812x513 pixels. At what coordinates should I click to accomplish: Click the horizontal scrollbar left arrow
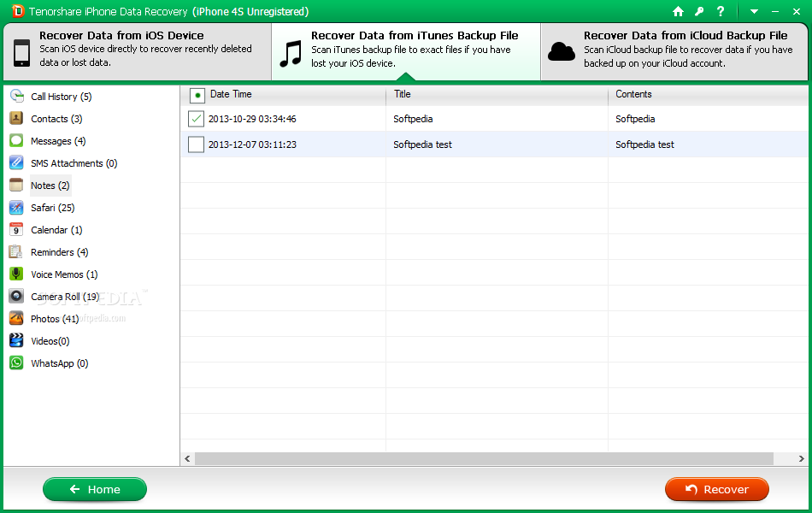[187, 458]
